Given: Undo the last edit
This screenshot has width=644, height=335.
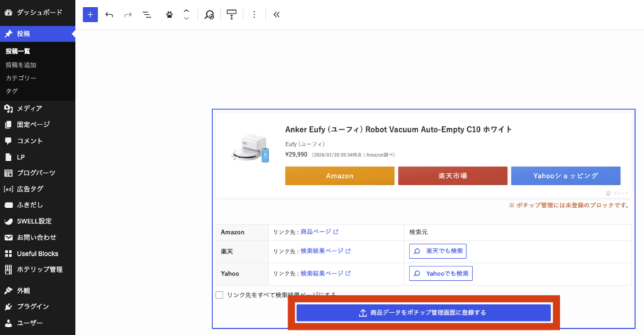Looking at the screenshot, I should click(x=109, y=15).
